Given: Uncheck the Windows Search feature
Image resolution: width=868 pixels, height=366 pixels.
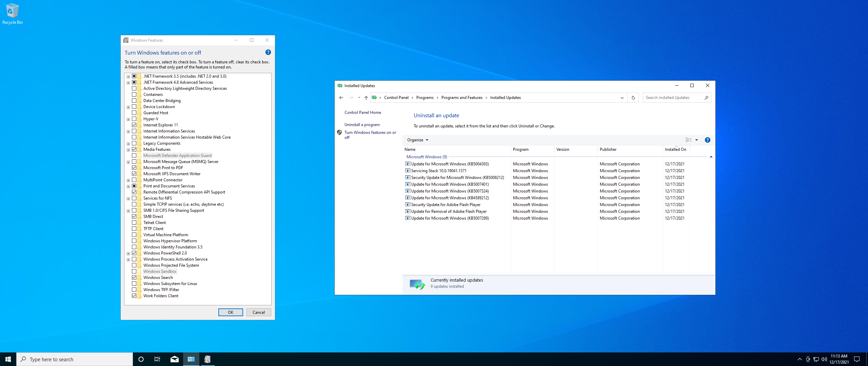Looking at the screenshot, I should 134,278.
